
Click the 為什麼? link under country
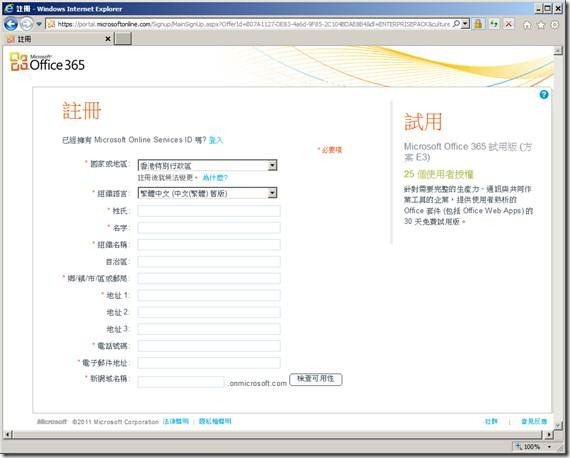pyautogui.click(x=215, y=178)
